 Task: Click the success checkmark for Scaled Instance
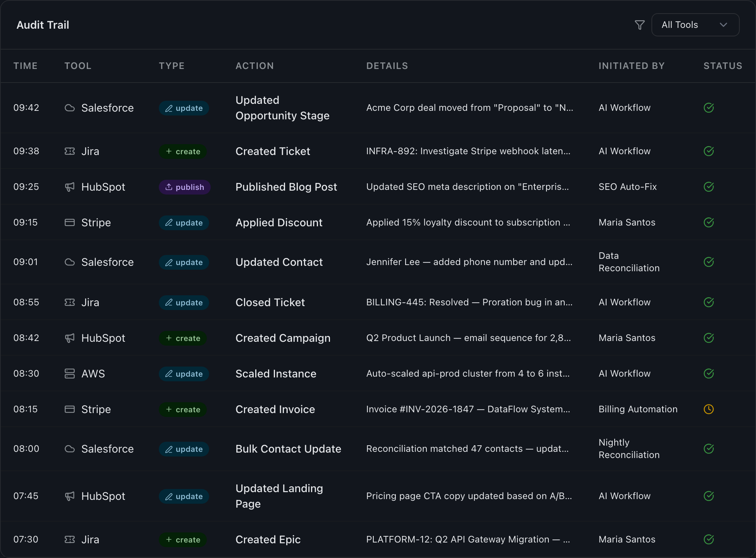tap(708, 374)
